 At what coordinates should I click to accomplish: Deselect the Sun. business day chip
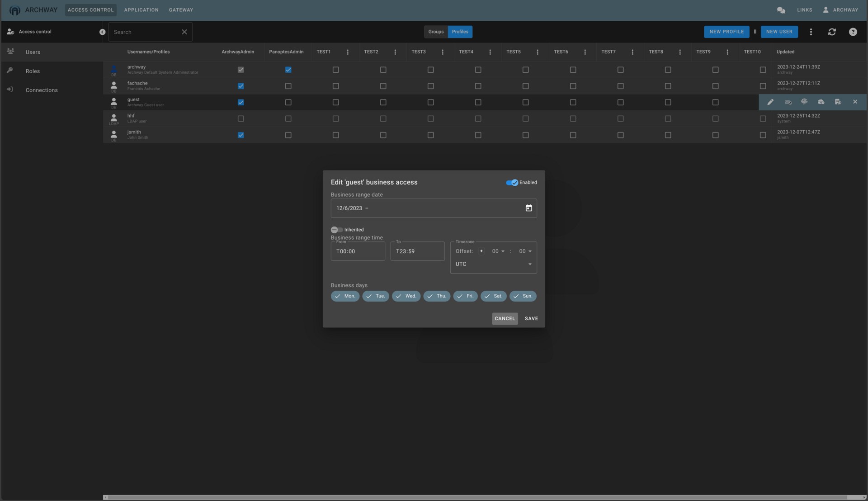pos(523,296)
